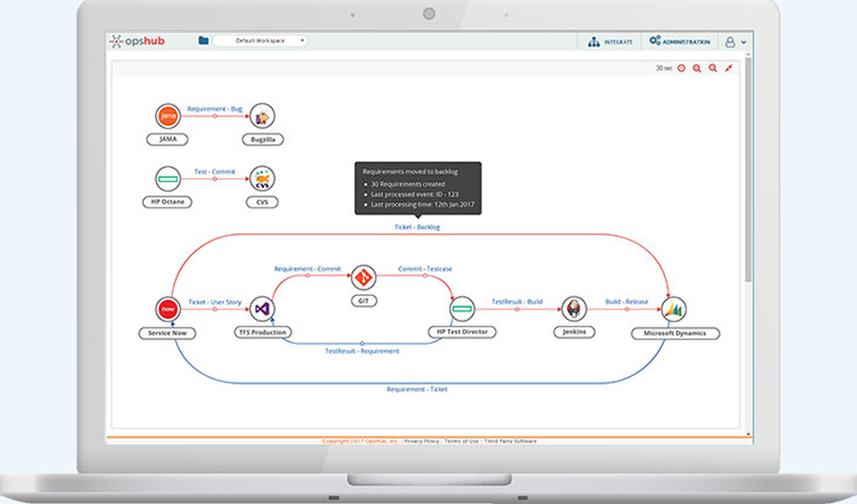Click the Test - Commit link label
857x504 pixels.
point(215,171)
